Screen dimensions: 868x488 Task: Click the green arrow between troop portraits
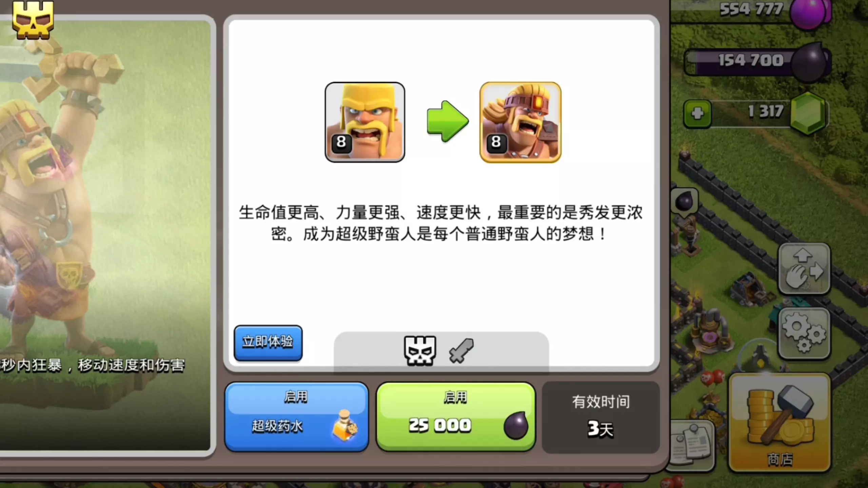[448, 121]
